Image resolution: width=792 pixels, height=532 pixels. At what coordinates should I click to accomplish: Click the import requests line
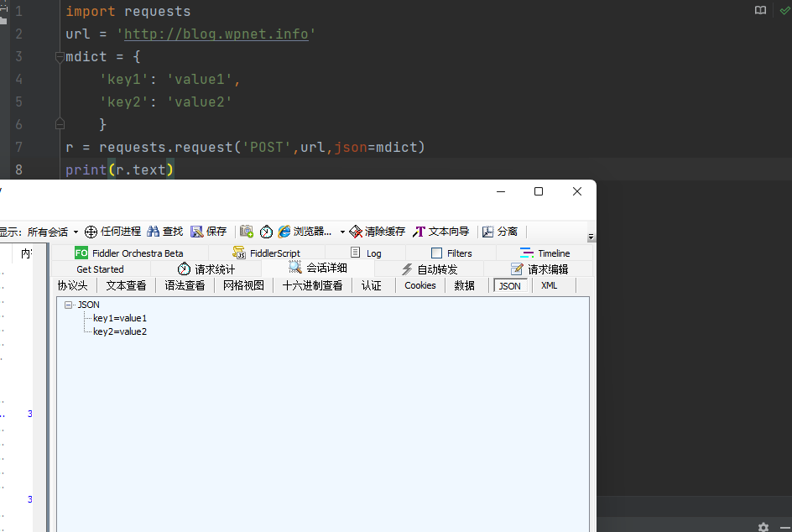pyautogui.click(x=128, y=11)
